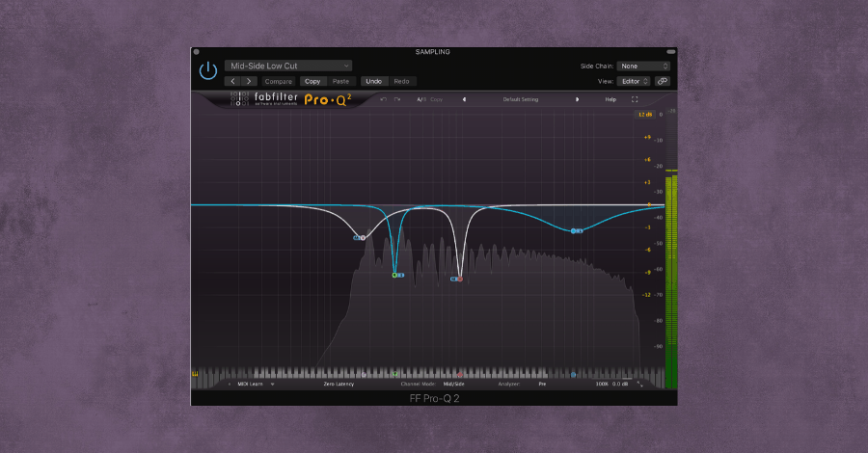Click the Paste button
Viewport: 868px width, 453px height.
340,81
